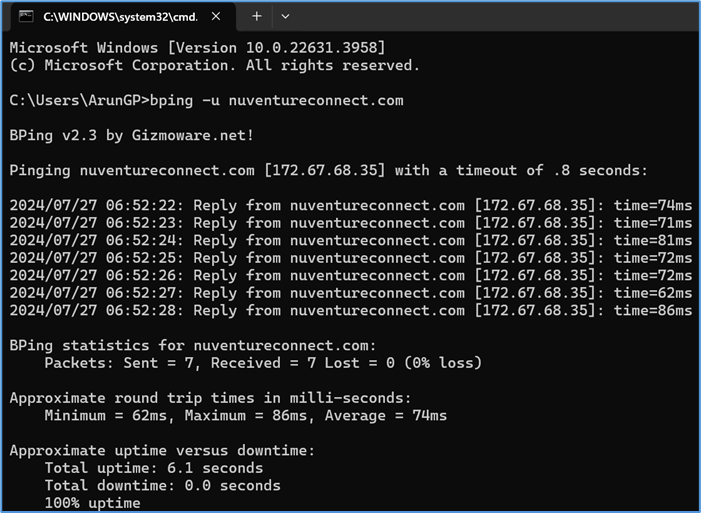Screen dimensions: 701x513
Task: Click the BPing v2.3 by Gizmoware.net line
Action: pos(132,135)
